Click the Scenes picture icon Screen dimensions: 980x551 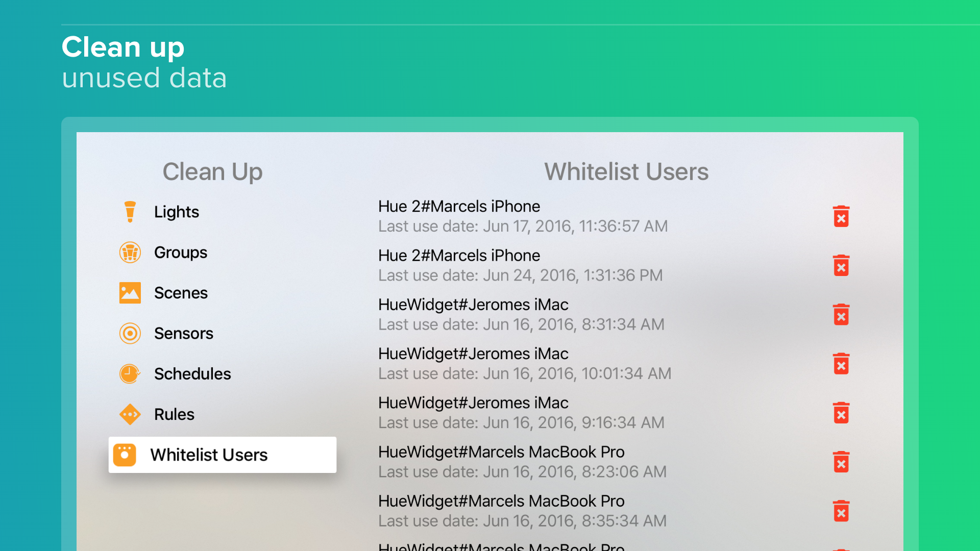(130, 293)
